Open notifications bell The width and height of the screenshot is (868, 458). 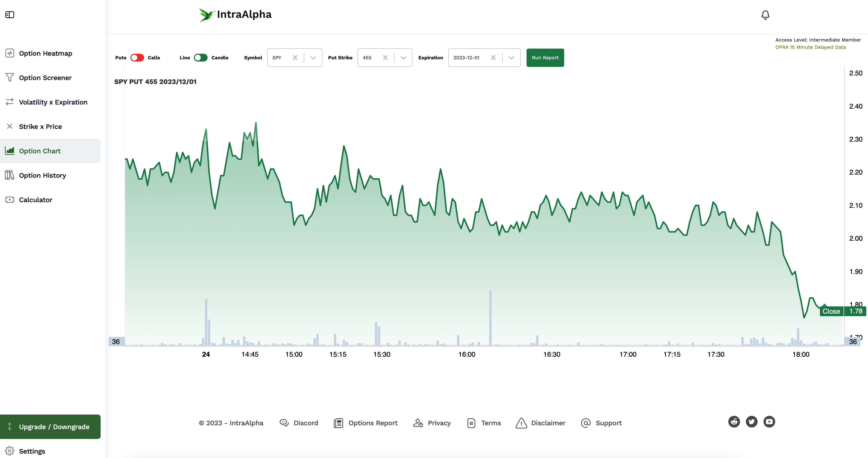click(765, 15)
